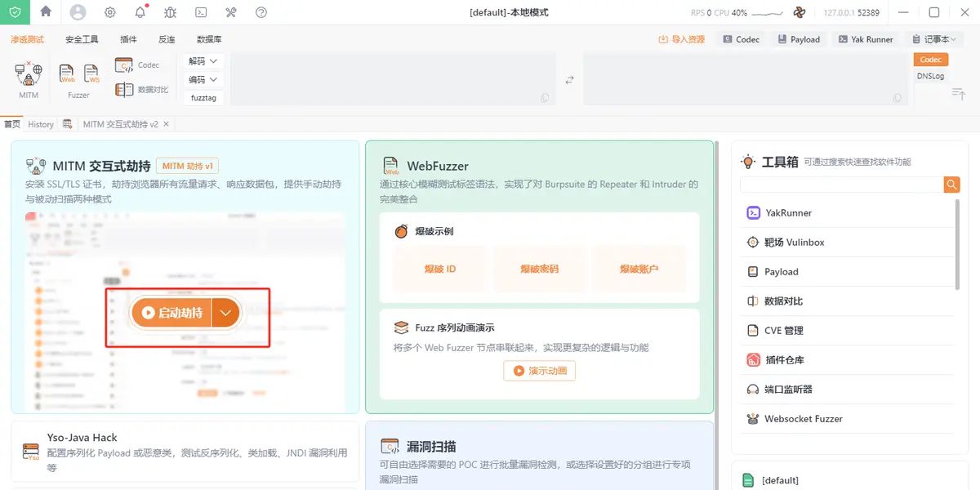The width and height of the screenshot is (980, 490).
Task: Click the wrench tools icon in top bar
Action: tap(230, 12)
